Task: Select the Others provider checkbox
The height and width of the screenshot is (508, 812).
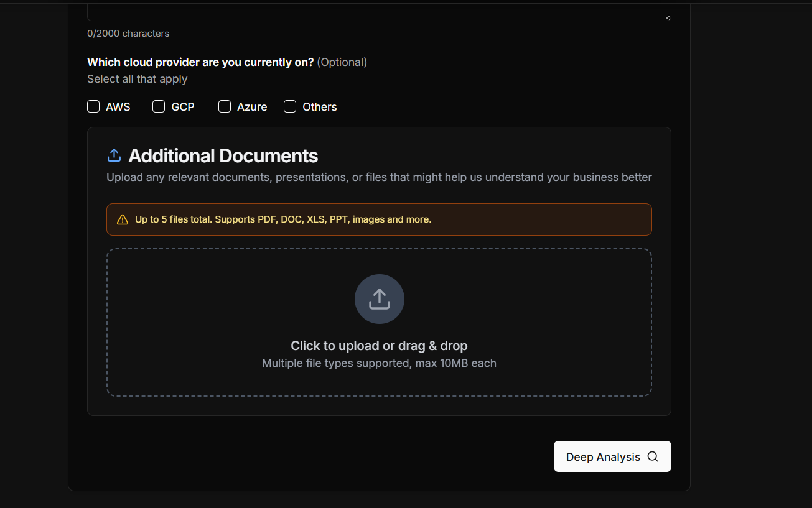Action: click(x=290, y=106)
